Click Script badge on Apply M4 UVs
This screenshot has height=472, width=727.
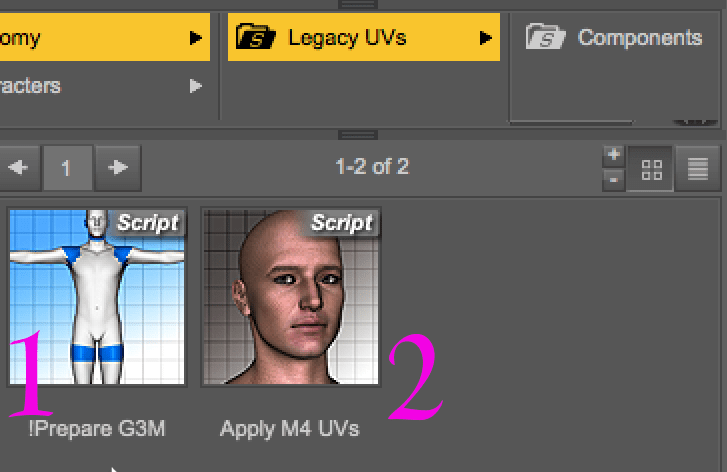341,222
